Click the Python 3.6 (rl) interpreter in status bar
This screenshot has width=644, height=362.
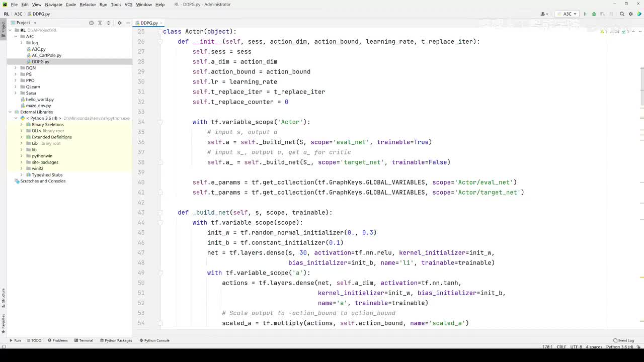[x=619, y=347]
